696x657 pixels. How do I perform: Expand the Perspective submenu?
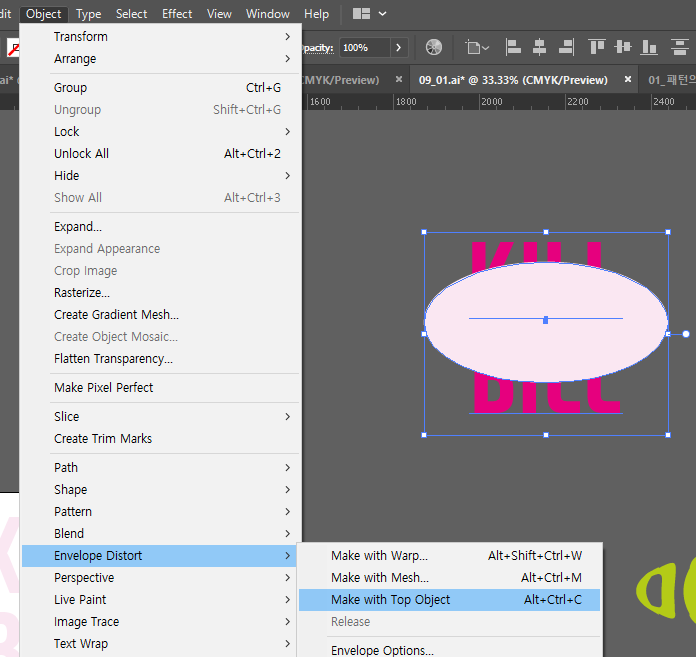point(160,578)
